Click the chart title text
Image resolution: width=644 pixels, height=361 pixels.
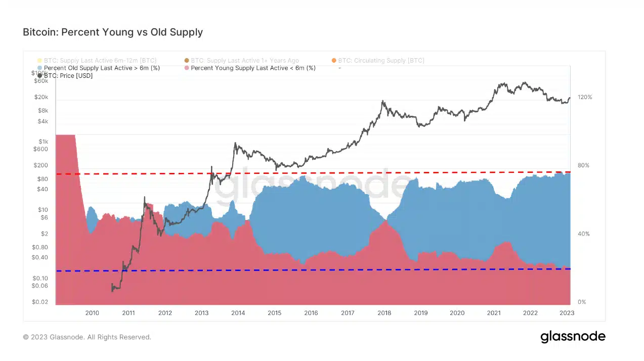113,32
